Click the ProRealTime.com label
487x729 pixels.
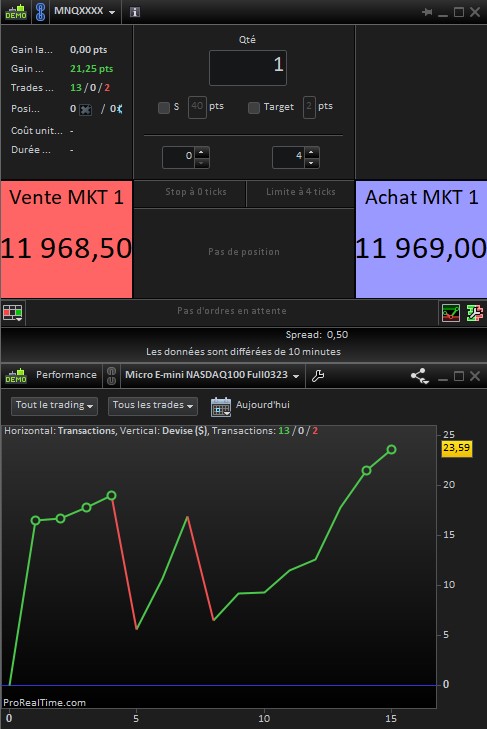[x=45, y=702]
